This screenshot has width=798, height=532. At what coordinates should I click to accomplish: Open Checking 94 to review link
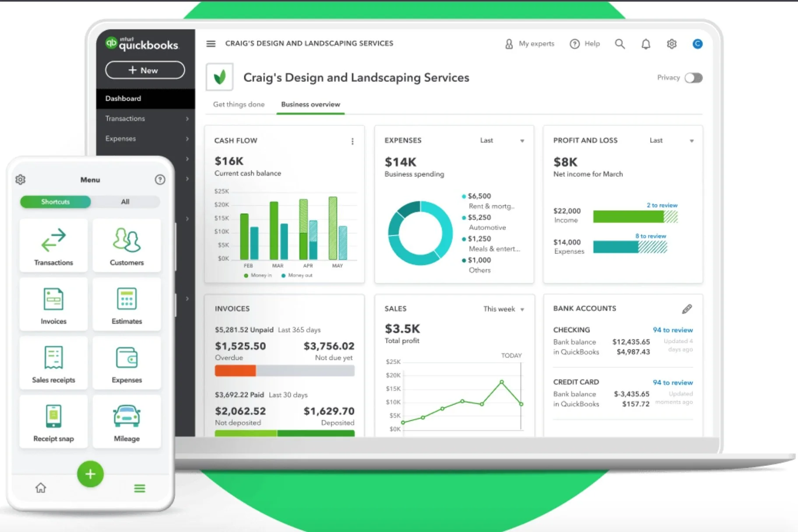[x=673, y=330]
